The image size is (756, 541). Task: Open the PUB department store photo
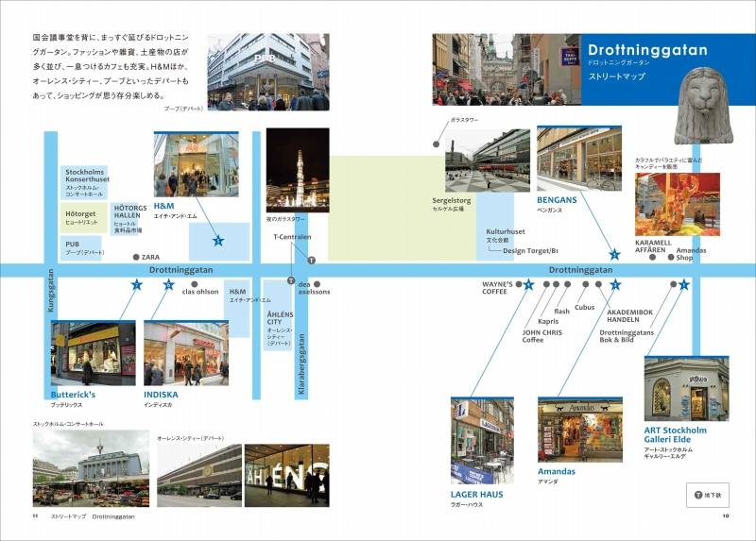pos(268,72)
